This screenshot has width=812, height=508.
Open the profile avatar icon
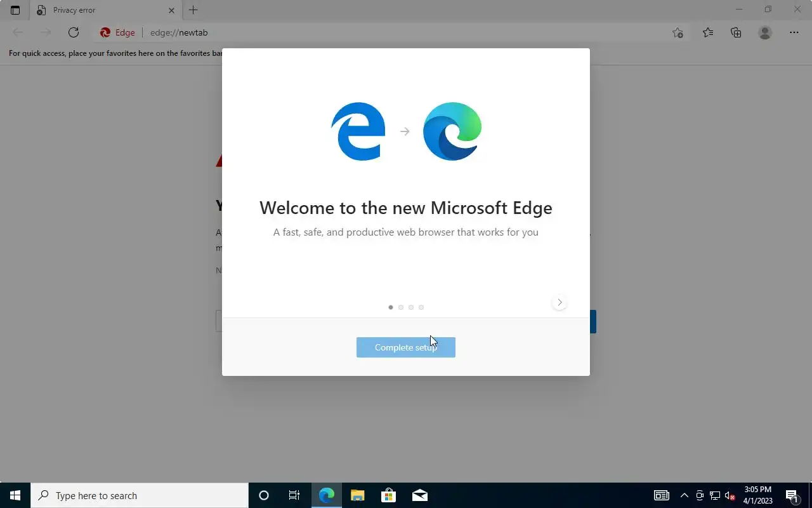click(x=765, y=32)
